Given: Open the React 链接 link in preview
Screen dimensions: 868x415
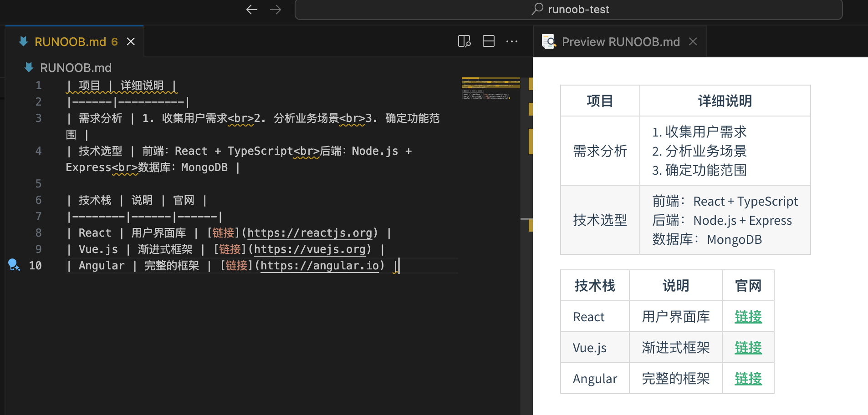Looking at the screenshot, I should point(748,317).
